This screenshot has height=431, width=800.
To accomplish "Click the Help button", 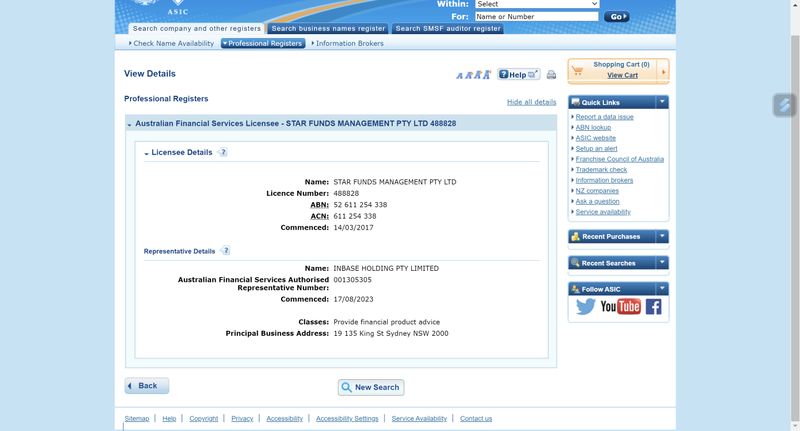I will (518, 74).
